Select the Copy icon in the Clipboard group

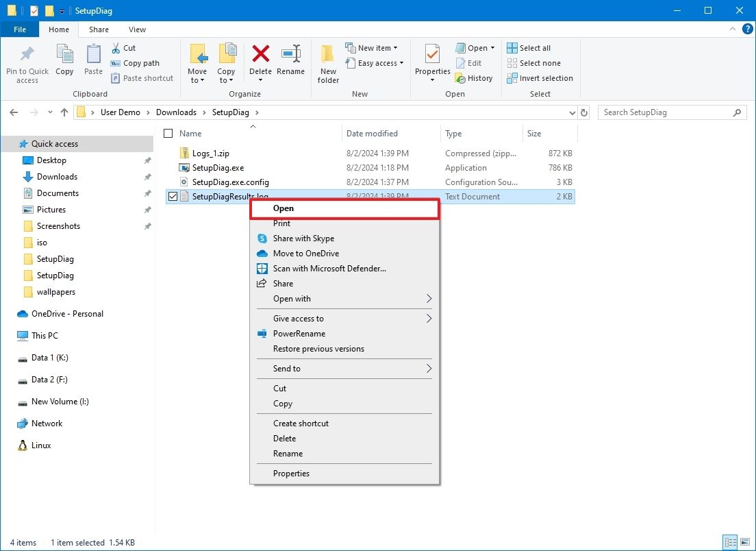[64, 60]
